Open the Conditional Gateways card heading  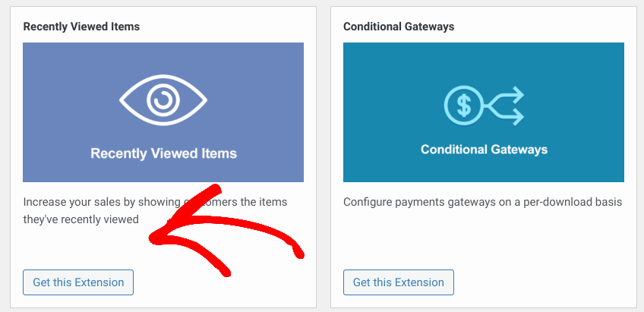coord(399,27)
